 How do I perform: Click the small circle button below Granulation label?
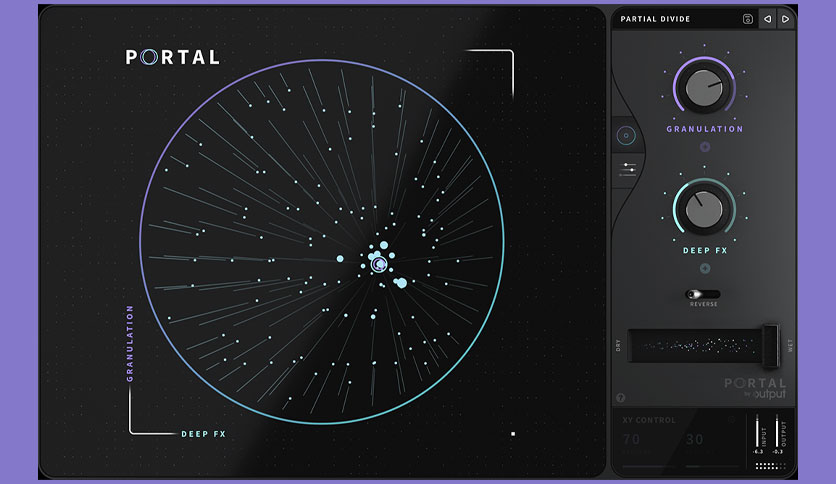pos(705,147)
